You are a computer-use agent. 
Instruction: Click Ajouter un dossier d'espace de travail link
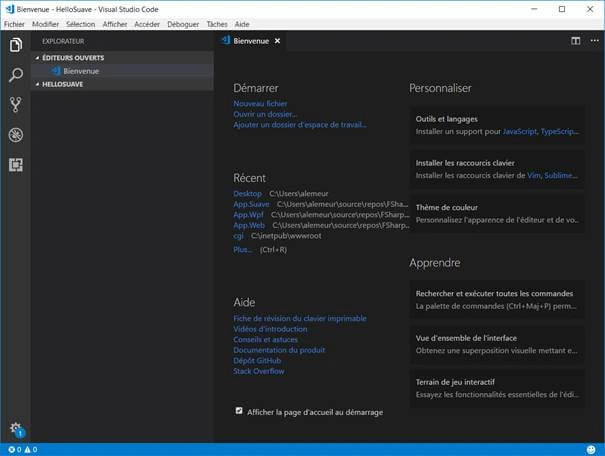(x=300, y=125)
